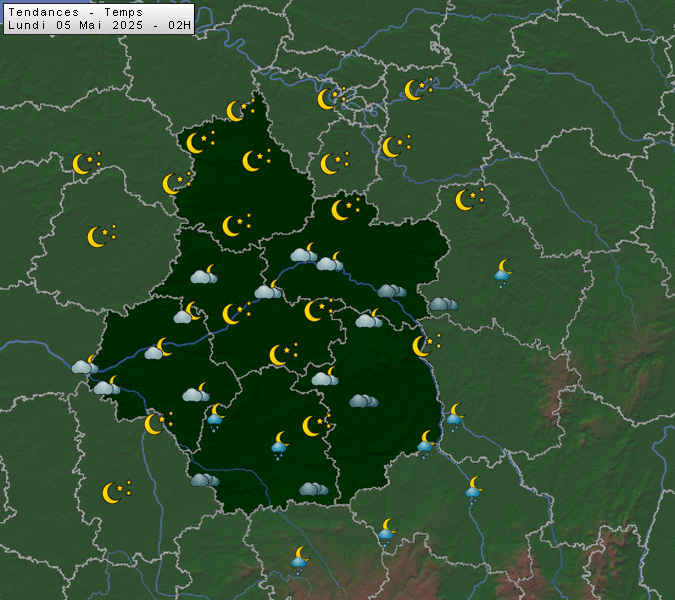Select the southernmost moon-and-stars clear night icon
Screen dimensions: 675x600
tap(117, 492)
